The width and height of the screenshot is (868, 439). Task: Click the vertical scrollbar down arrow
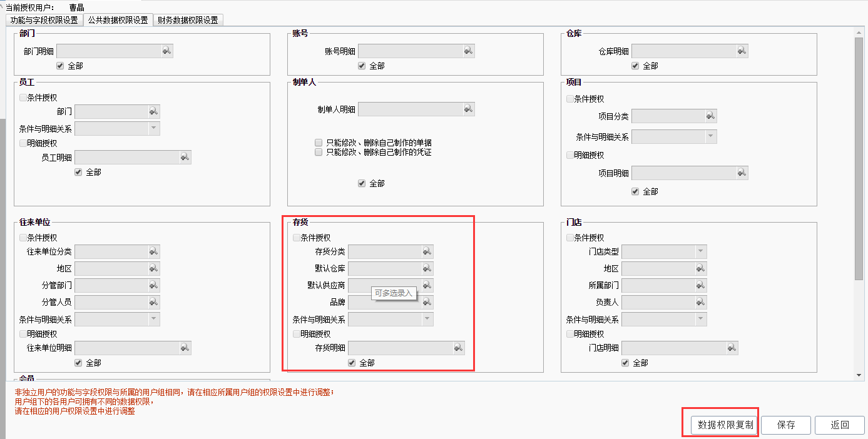(859, 375)
